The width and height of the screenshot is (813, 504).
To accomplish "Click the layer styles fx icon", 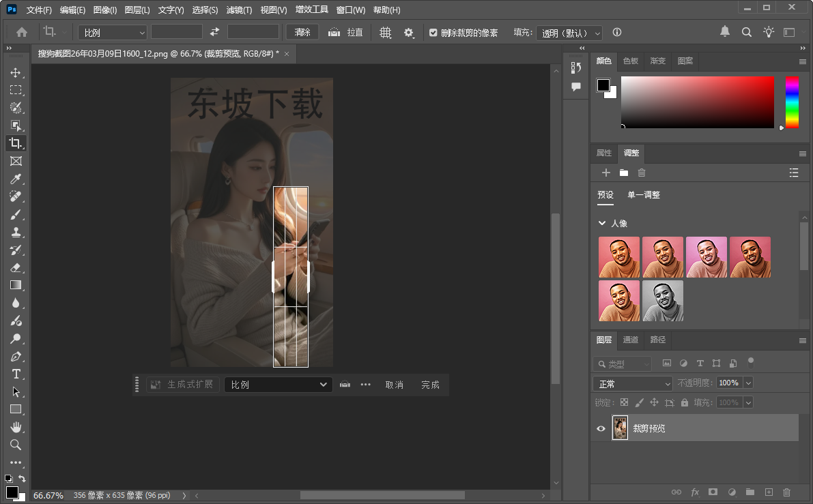I will (x=694, y=492).
